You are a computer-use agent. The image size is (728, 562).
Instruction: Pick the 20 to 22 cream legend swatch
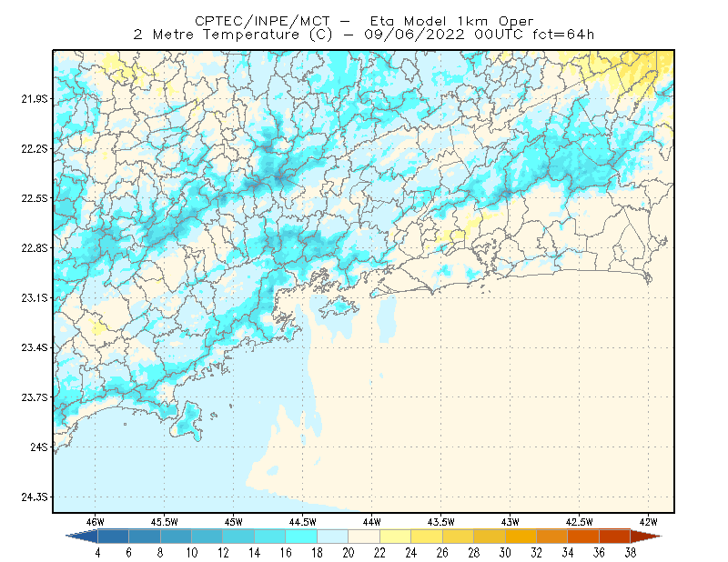364,537
